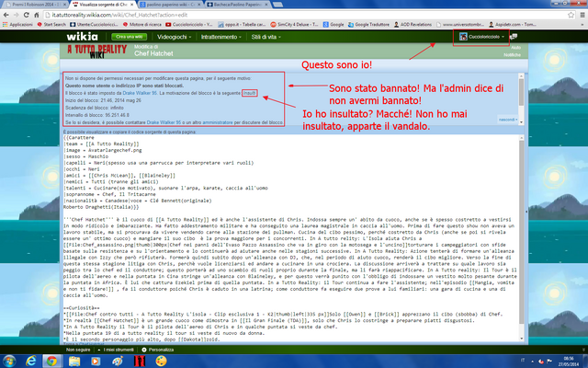Click the source text area vertical scrollbar
The width and height of the screenshot is (588, 368).
521,238
